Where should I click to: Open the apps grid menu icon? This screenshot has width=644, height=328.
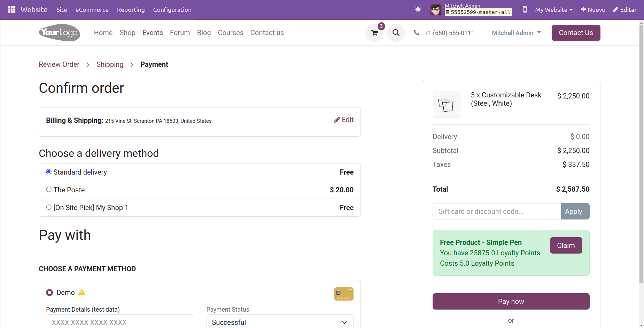pyautogui.click(x=11, y=10)
